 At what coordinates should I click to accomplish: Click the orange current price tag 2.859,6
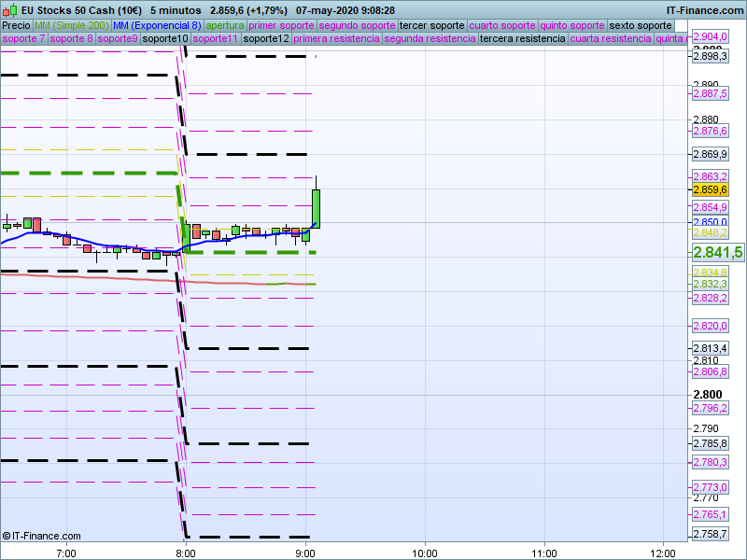click(710, 189)
